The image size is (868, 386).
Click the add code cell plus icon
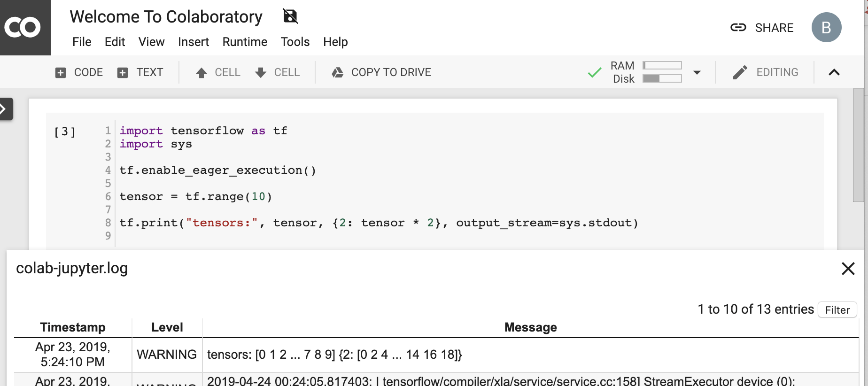[x=61, y=72]
